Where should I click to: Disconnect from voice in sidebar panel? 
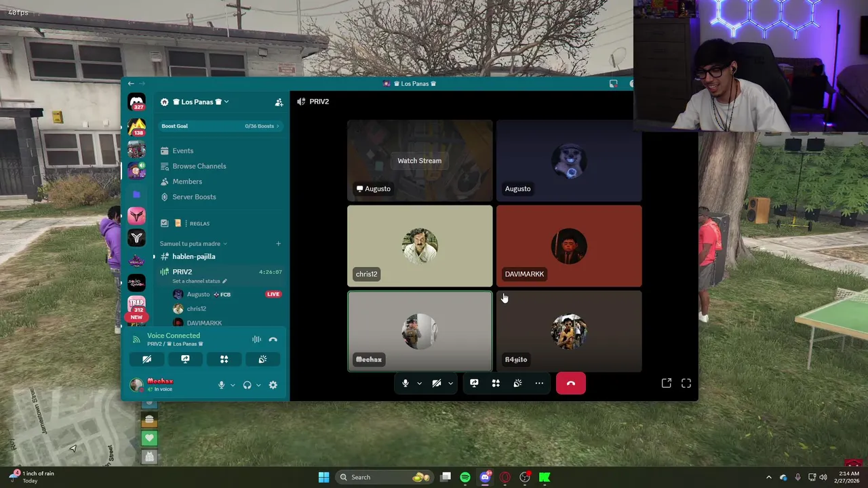(x=273, y=340)
